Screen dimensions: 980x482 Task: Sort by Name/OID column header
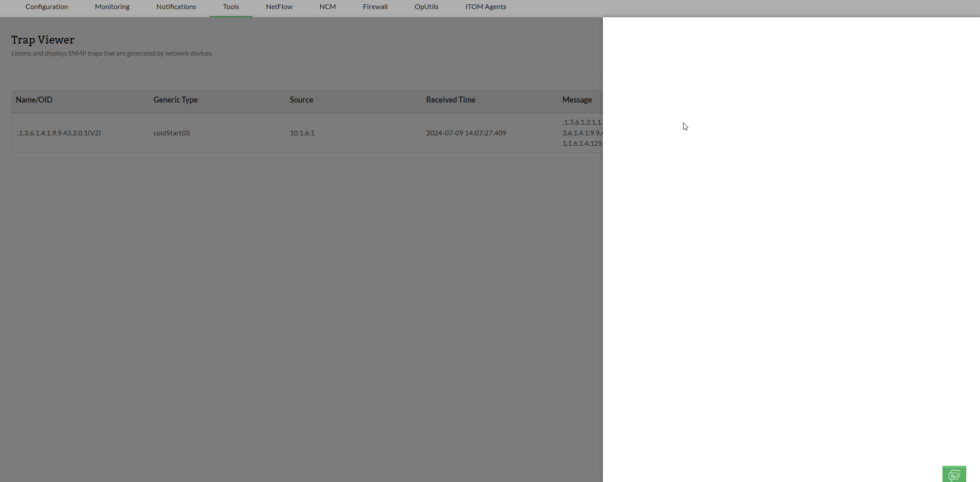(x=34, y=100)
